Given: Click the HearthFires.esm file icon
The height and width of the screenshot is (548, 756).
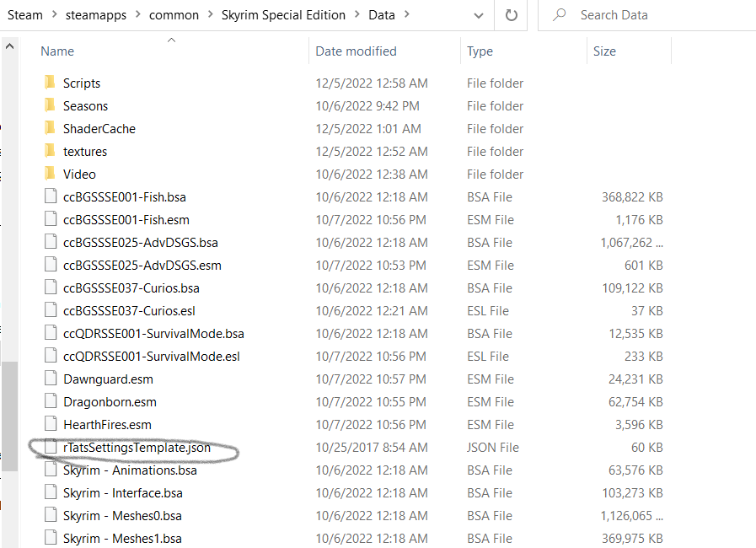Looking at the screenshot, I should 51,423.
